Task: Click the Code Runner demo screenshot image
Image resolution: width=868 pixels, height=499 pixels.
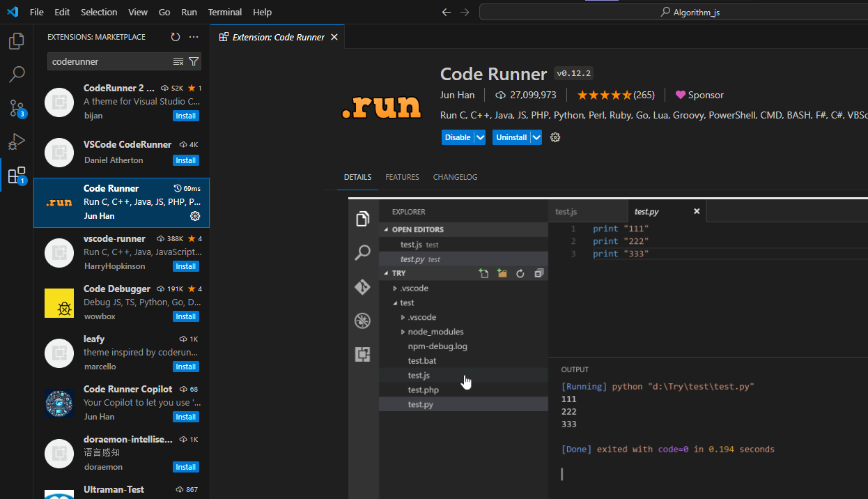Action: coord(608,348)
